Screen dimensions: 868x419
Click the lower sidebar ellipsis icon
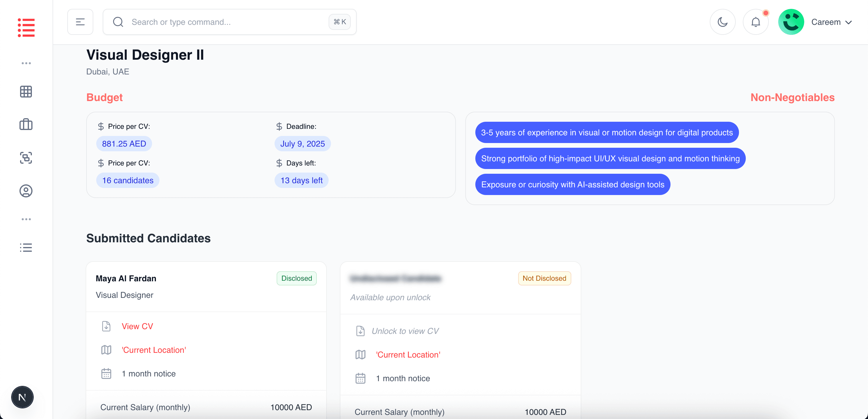click(26, 219)
